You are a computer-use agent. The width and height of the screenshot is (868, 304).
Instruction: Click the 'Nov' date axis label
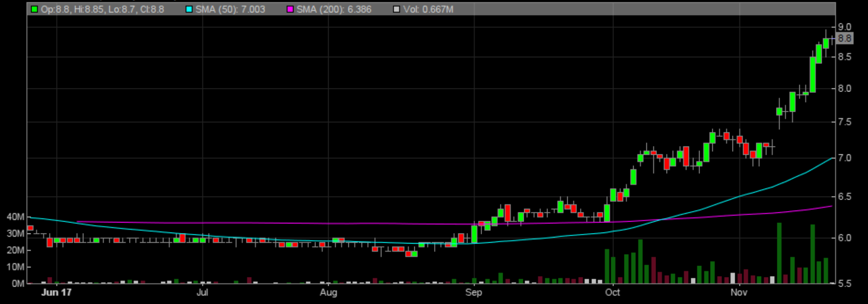(739, 292)
